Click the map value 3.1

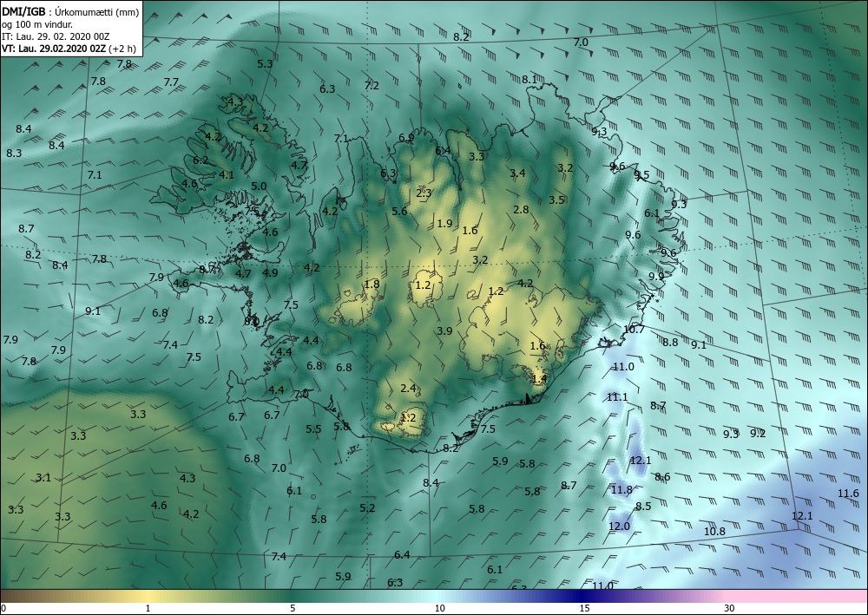(43, 477)
